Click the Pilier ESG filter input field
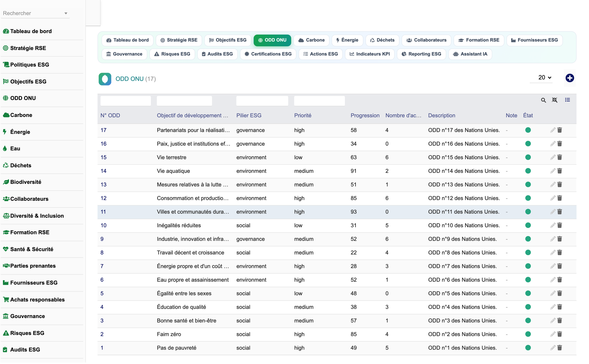Screen dimensions: 589x364 262,101
